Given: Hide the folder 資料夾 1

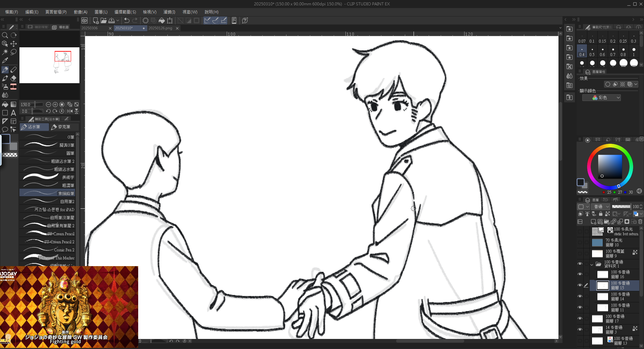Looking at the screenshot, I should (x=580, y=264).
